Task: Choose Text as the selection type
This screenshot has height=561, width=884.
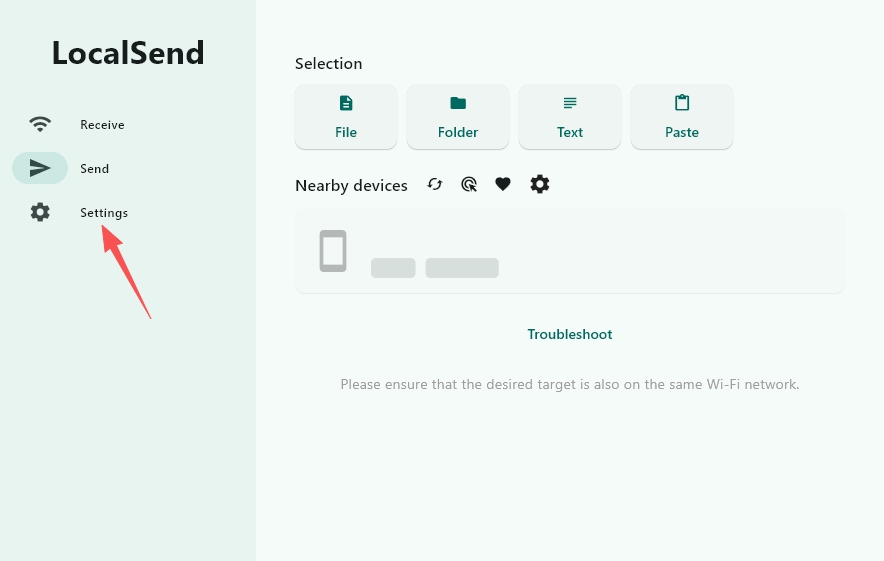Action: [569, 117]
